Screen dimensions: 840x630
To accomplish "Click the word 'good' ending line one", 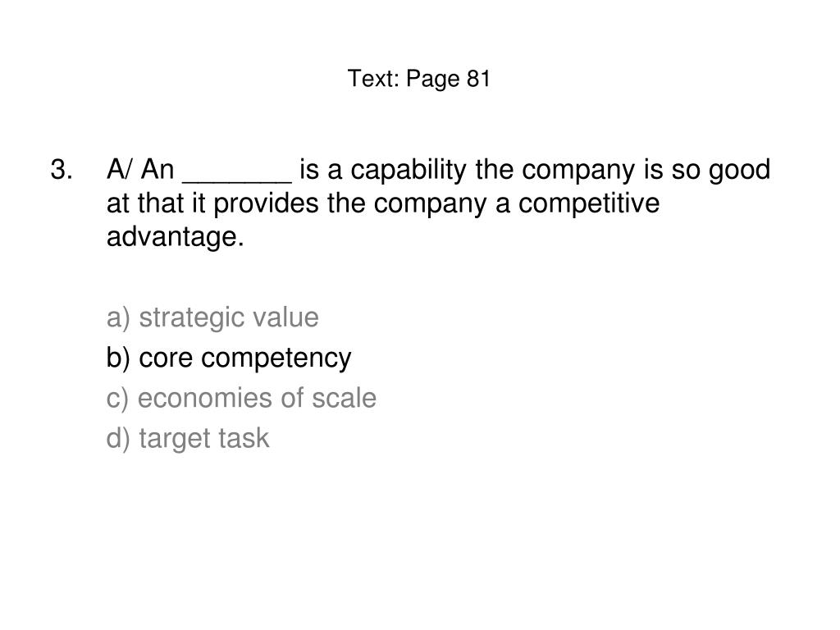I will tap(740, 170).
